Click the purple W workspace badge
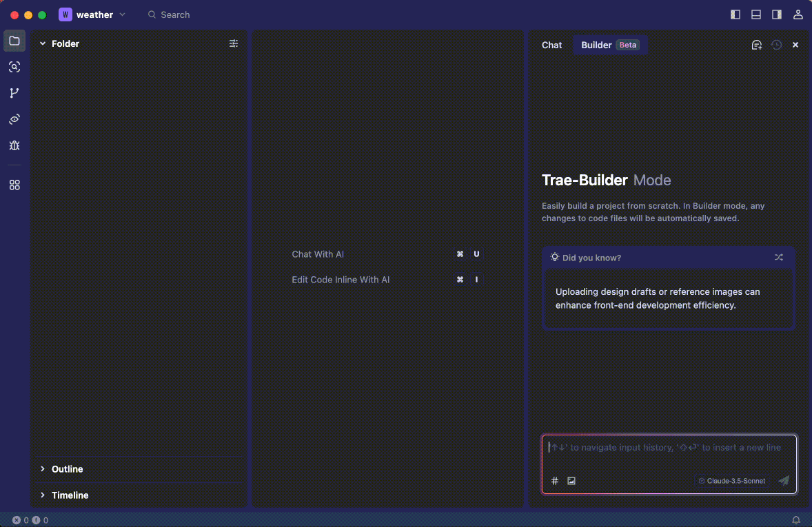Screen dimensions: 812x527 click(65, 14)
